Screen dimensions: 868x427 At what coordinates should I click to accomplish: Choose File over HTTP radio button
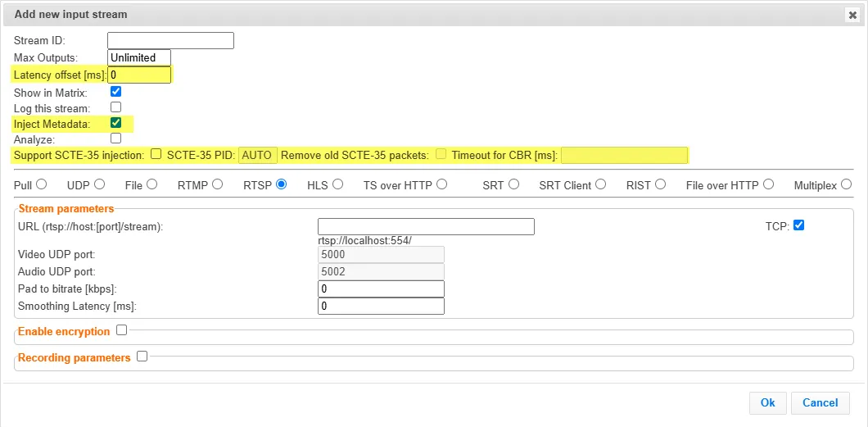pos(768,184)
